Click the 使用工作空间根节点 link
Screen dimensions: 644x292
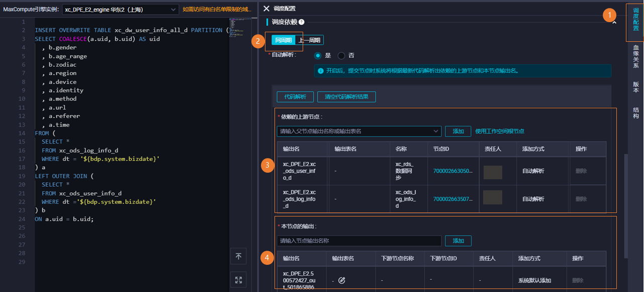tap(500, 131)
